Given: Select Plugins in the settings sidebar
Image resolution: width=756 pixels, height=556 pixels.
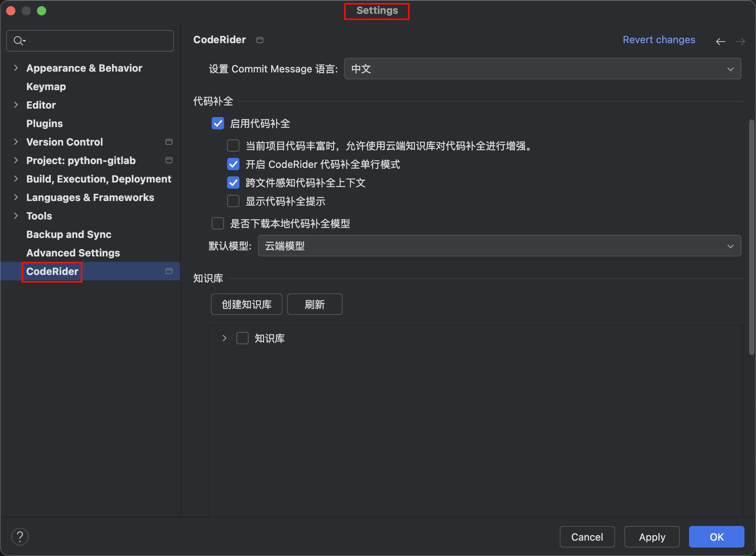Looking at the screenshot, I should [44, 123].
